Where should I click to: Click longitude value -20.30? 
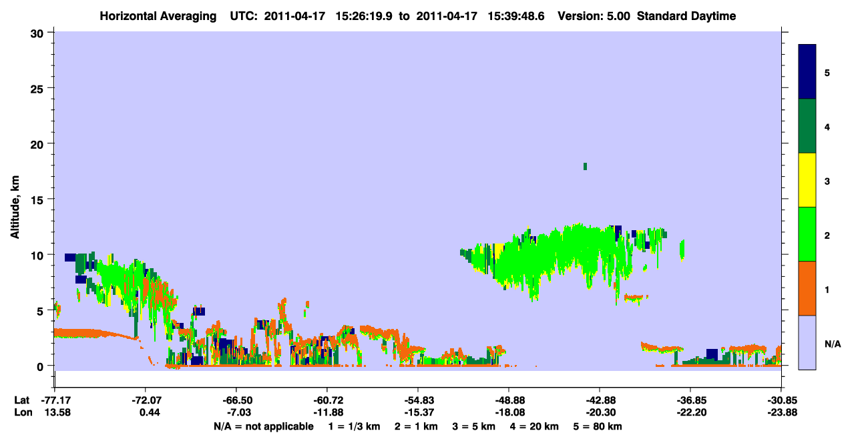(600, 412)
